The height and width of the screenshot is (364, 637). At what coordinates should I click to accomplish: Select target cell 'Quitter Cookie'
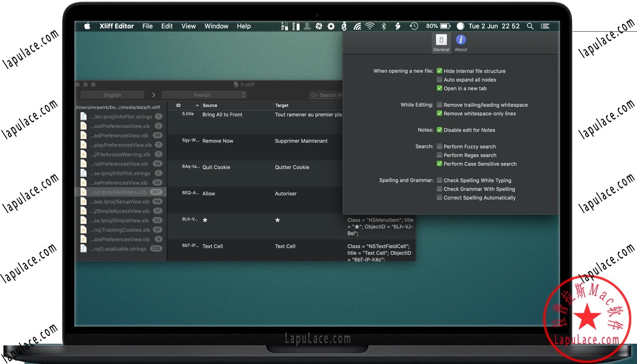click(x=292, y=167)
